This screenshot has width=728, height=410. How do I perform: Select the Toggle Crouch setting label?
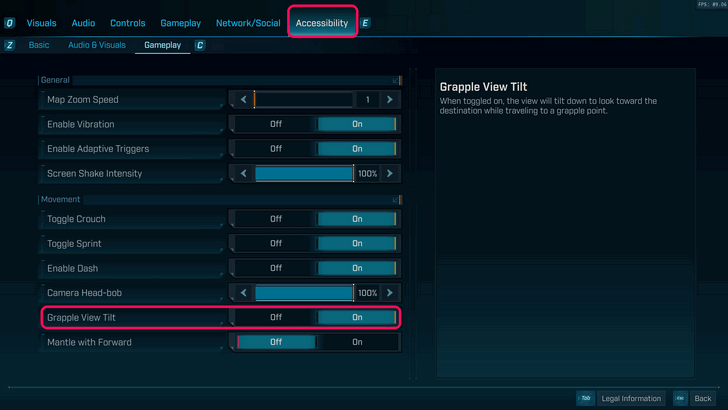coord(76,219)
